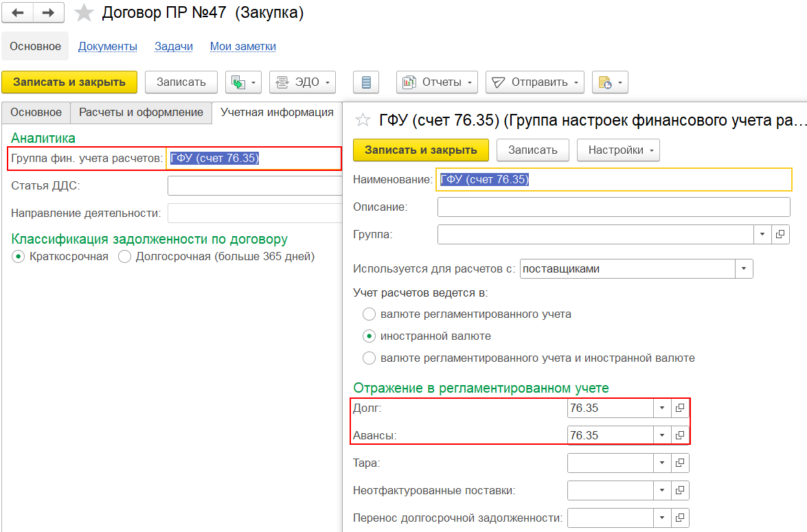This screenshot has width=807, height=532.
Task: Open the create-based-on icon dropdown
Action: (x=243, y=82)
